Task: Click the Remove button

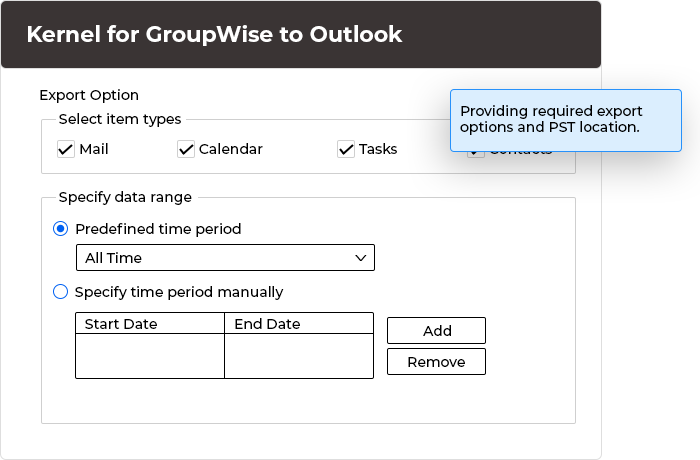Action: pos(436,362)
